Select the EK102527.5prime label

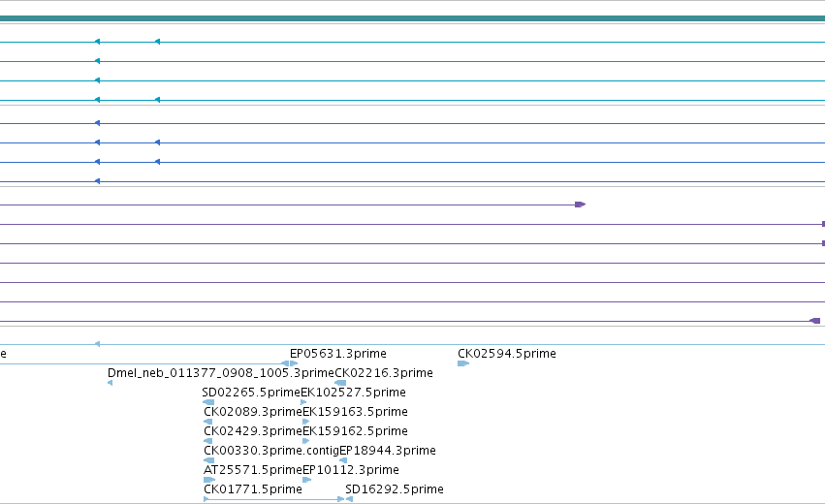pos(353,393)
